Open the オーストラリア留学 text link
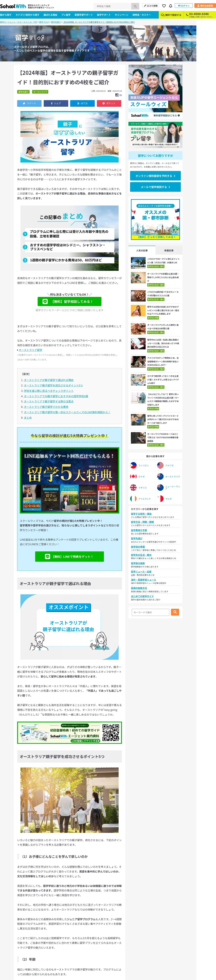This screenshot has width=216, height=980. click(x=30, y=350)
